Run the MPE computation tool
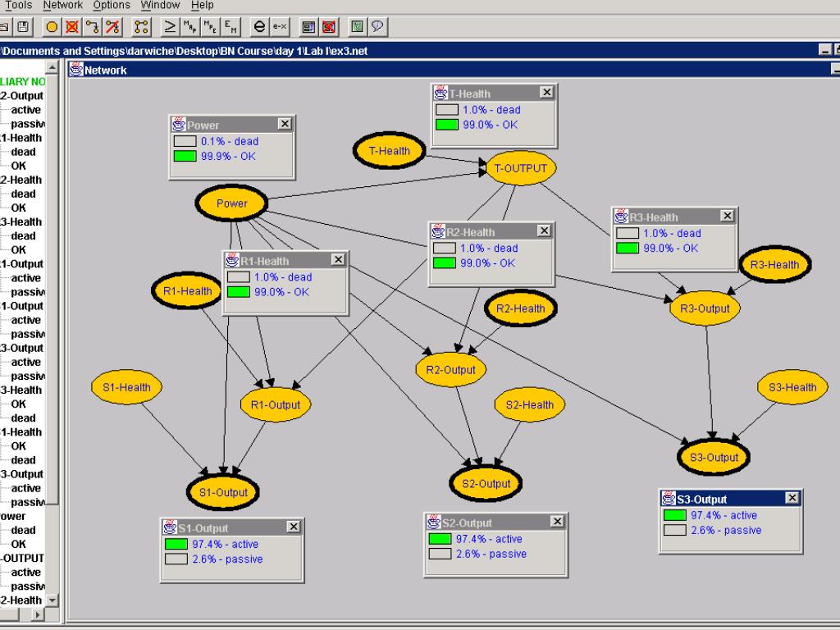 (x=211, y=26)
